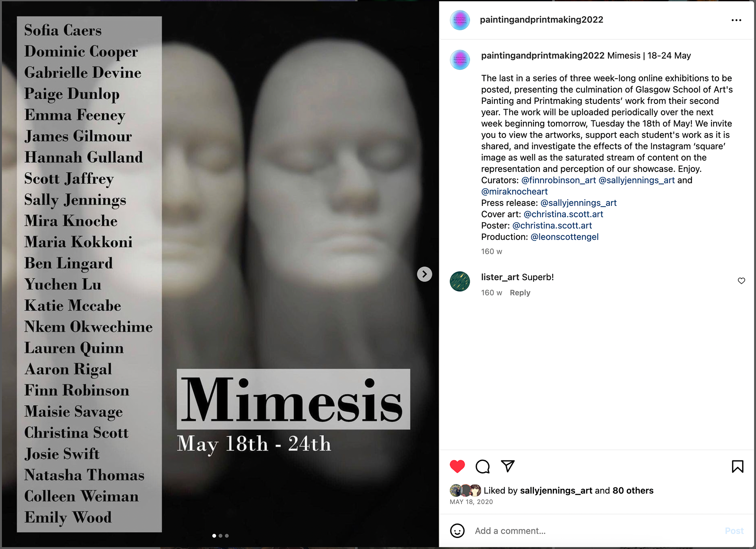Click paintingandprintmaking2022 username in header
This screenshot has width=756, height=549.
click(x=541, y=20)
